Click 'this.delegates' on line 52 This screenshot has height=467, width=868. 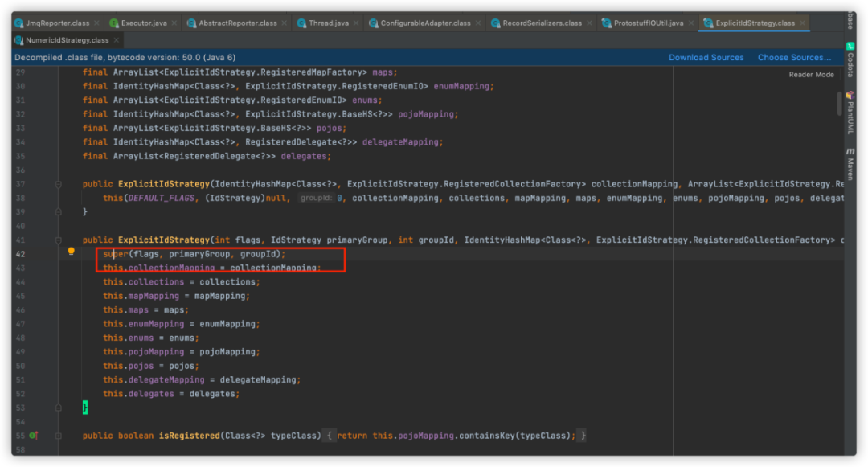pos(138,394)
